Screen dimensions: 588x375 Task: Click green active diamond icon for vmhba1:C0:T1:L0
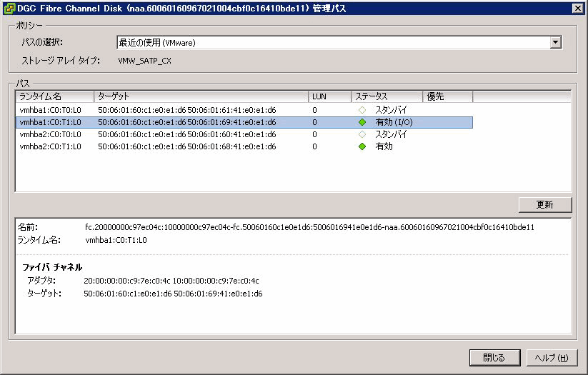362,122
